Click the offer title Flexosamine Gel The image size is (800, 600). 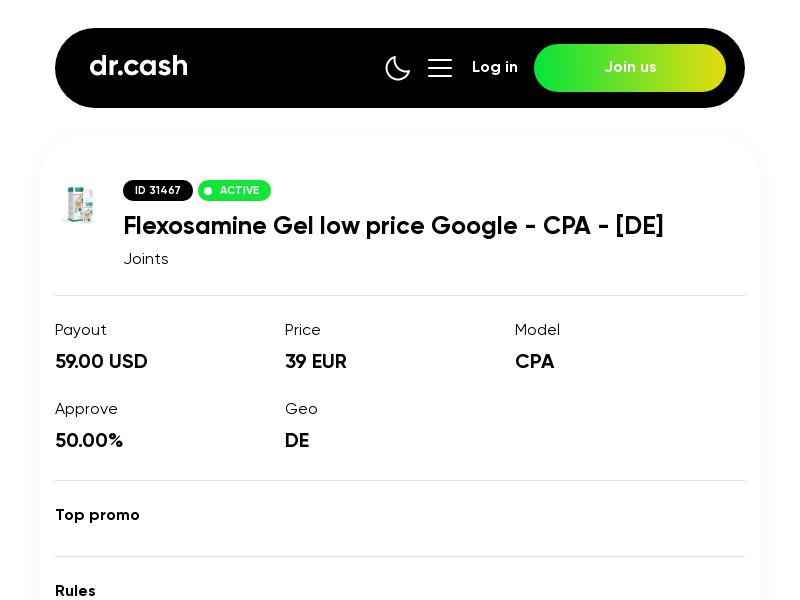click(393, 226)
